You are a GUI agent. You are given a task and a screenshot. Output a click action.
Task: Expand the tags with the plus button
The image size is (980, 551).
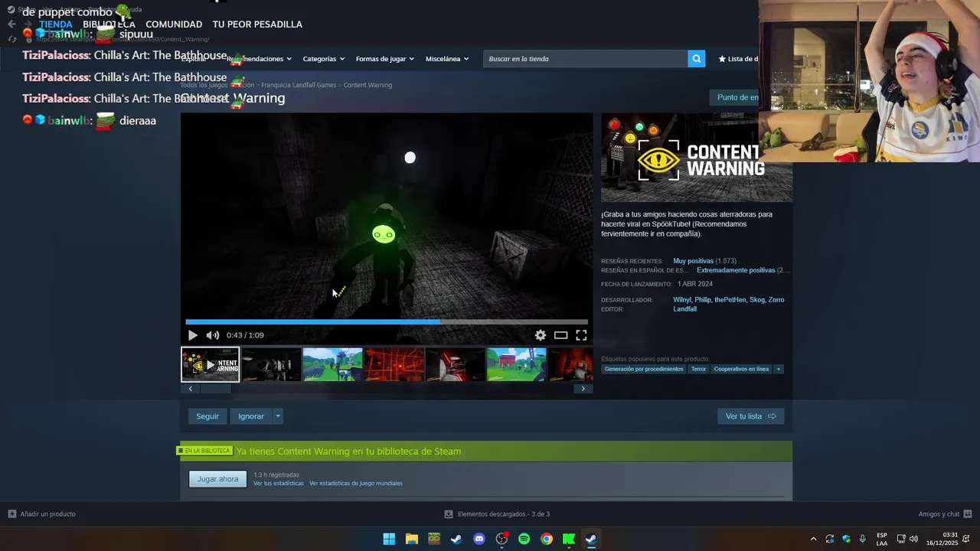(779, 369)
